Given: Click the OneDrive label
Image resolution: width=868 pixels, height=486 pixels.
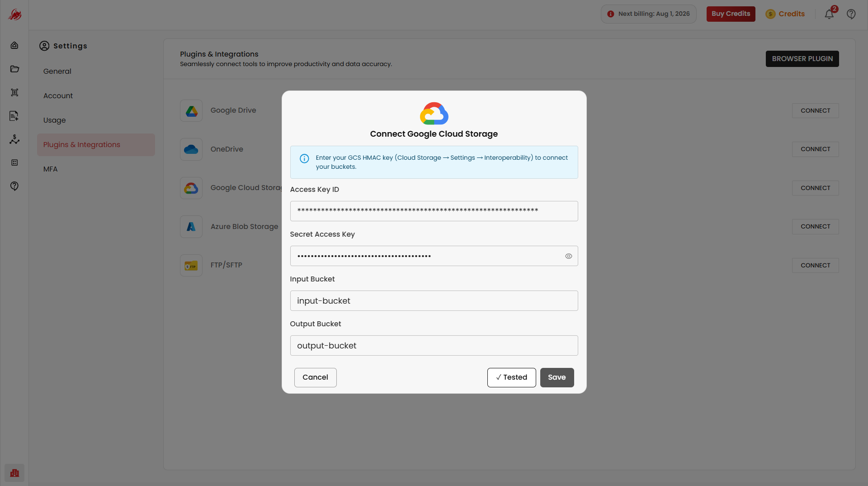Looking at the screenshot, I should (227, 149).
